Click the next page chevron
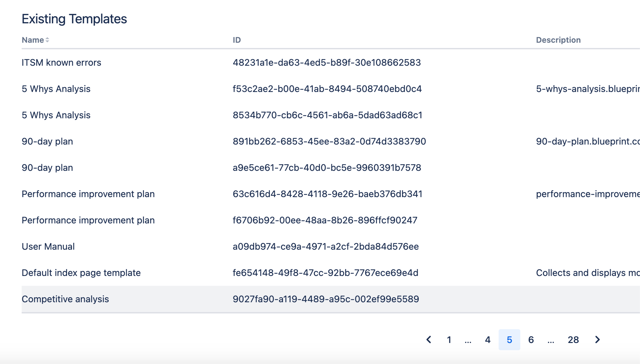 click(x=597, y=340)
